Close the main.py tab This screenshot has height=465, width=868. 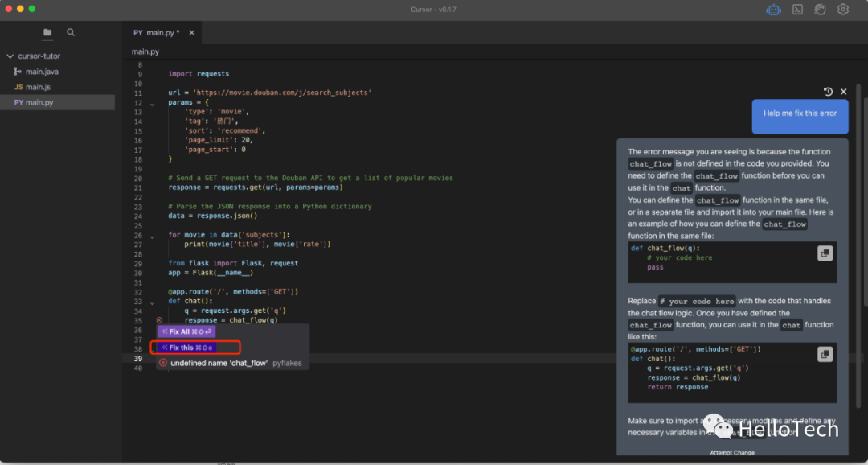tap(191, 33)
